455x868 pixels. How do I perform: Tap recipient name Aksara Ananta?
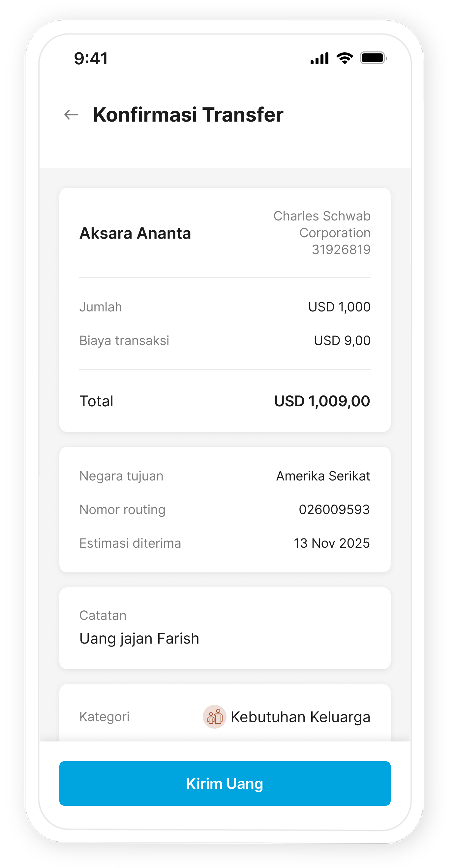pyautogui.click(x=135, y=233)
